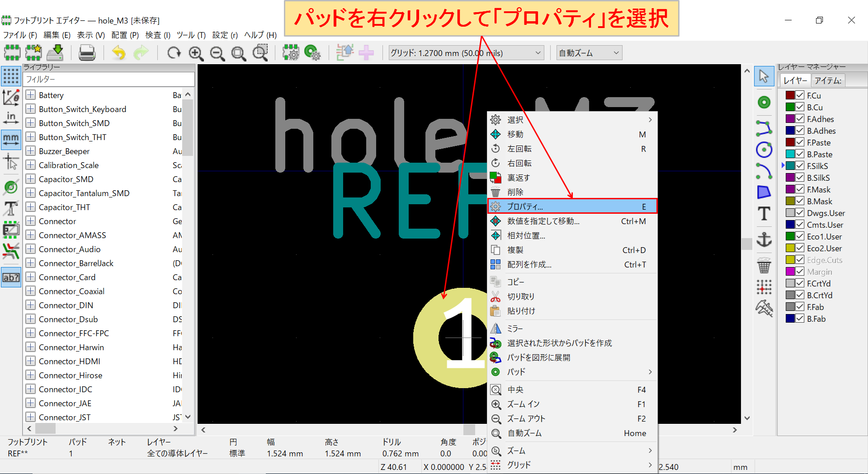This screenshot has height=474, width=868.
Task: Click the F.SilkS layer color swatch
Action: point(790,166)
